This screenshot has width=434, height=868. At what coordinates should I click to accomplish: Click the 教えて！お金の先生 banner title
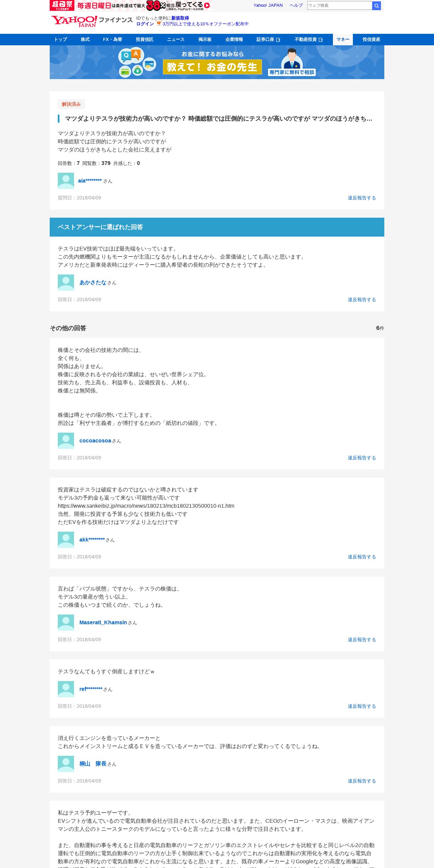[212, 67]
